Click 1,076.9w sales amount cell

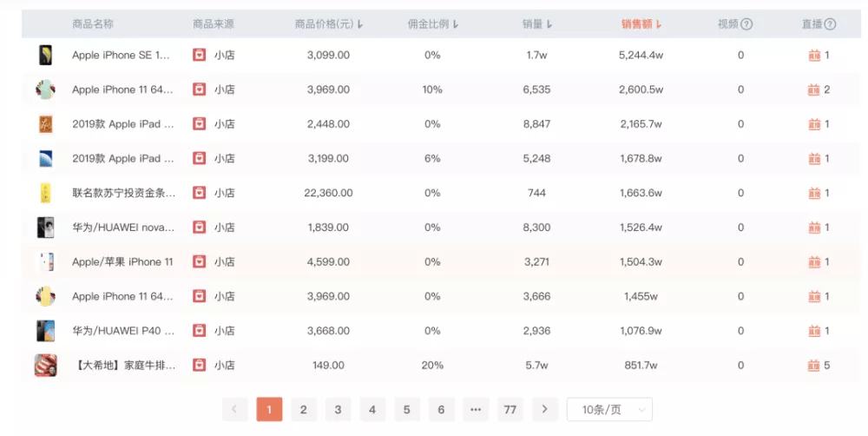point(641,331)
